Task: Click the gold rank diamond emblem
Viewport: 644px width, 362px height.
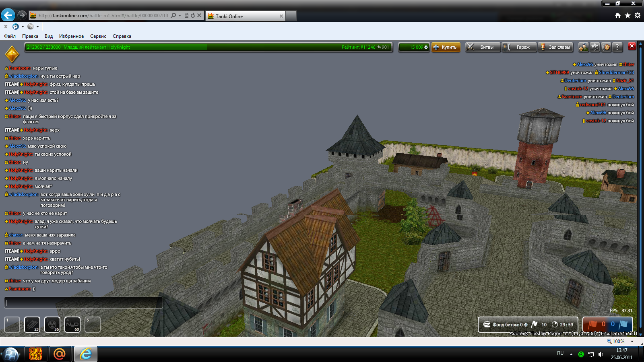Action: [x=12, y=54]
